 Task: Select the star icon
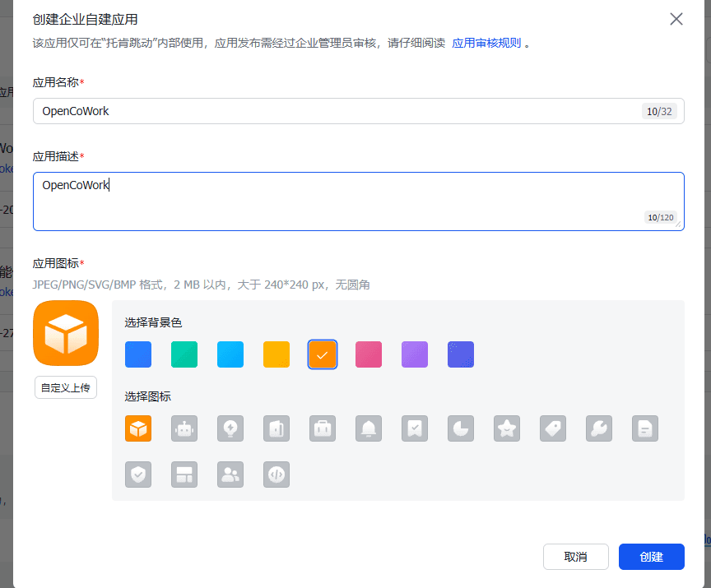coord(507,428)
